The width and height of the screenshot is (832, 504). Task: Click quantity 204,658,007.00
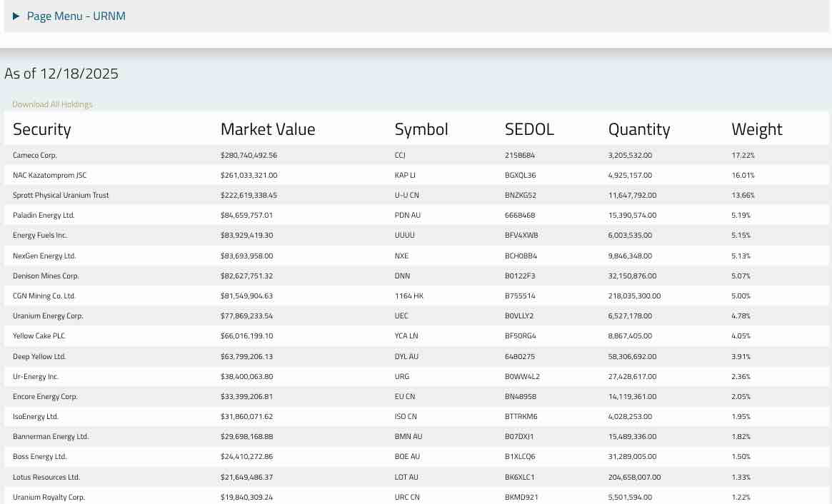pos(635,477)
